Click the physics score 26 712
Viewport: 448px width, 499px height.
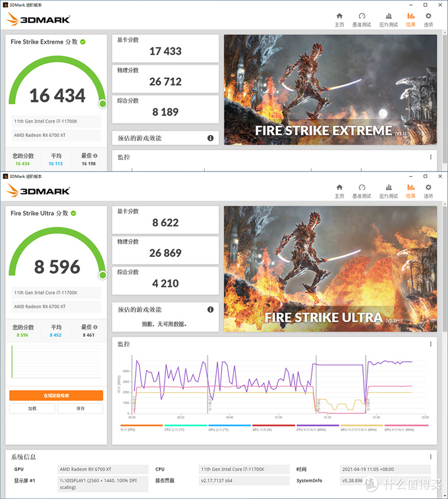[165, 82]
